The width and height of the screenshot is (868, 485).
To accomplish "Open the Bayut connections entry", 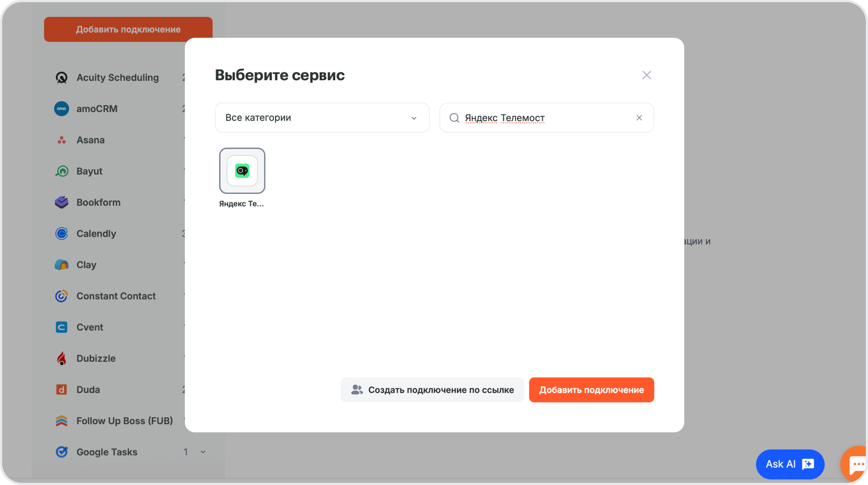I will (x=89, y=171).
